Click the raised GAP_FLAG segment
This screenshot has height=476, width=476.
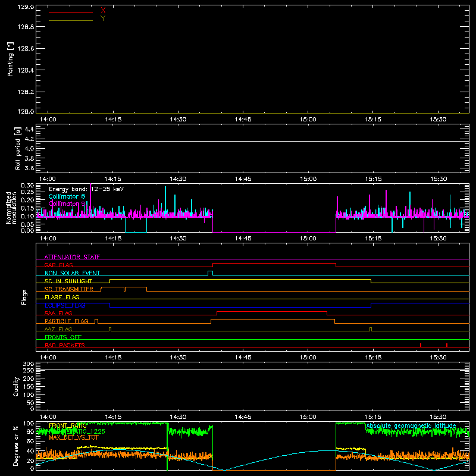tap(274, 263)
